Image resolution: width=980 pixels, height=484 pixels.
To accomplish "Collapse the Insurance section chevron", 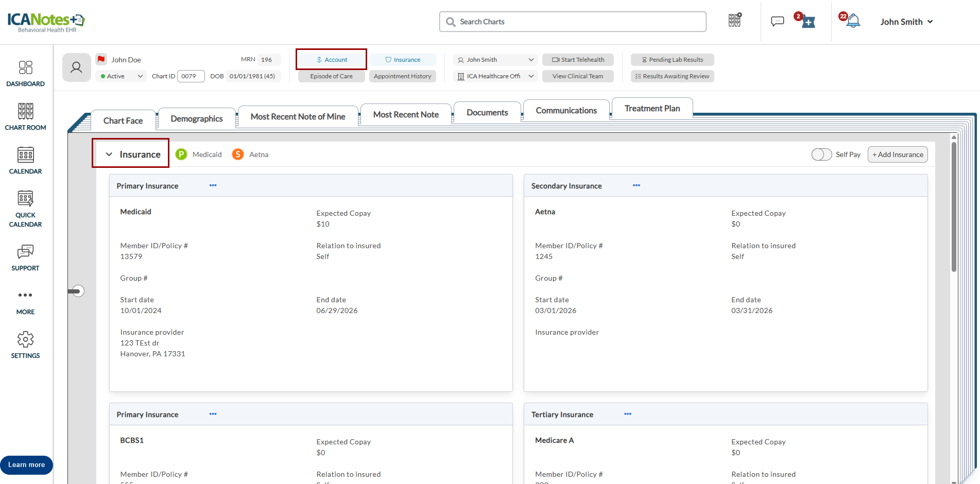I will (109, 154).
